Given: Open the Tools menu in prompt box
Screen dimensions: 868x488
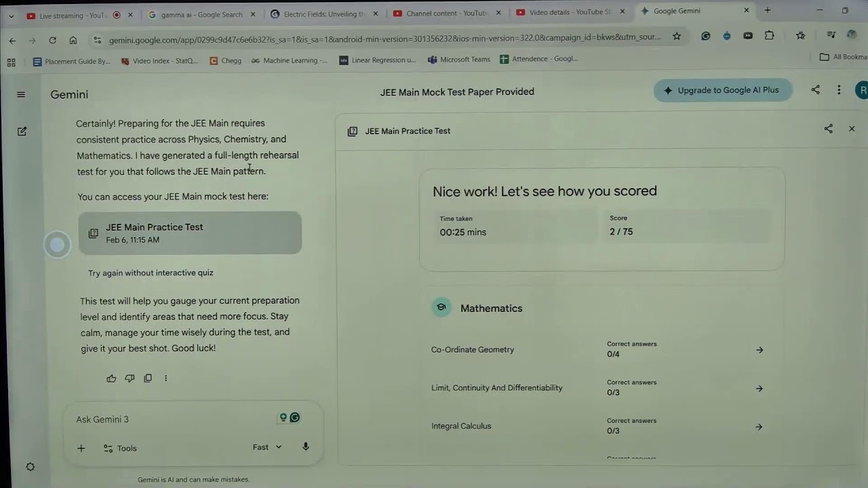Looking at the screenshot, I should [x=120, y=448].
